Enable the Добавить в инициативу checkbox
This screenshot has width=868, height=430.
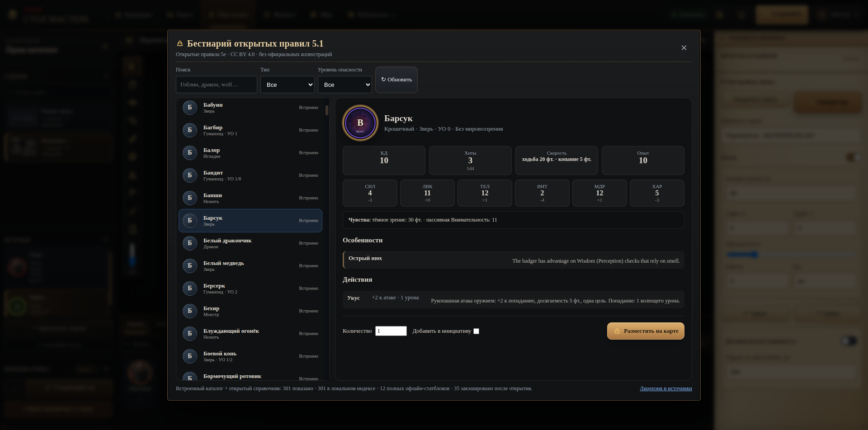476,331
